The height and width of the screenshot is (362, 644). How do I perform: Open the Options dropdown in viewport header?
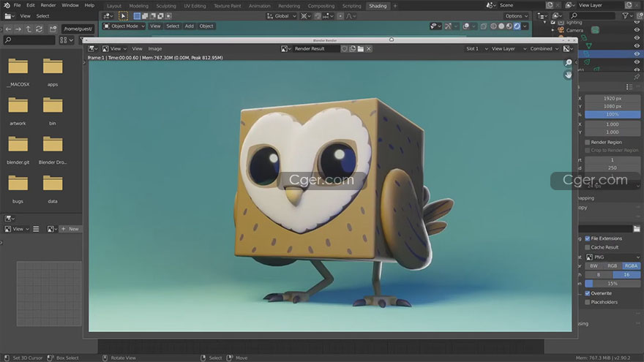tap(517, 16)
